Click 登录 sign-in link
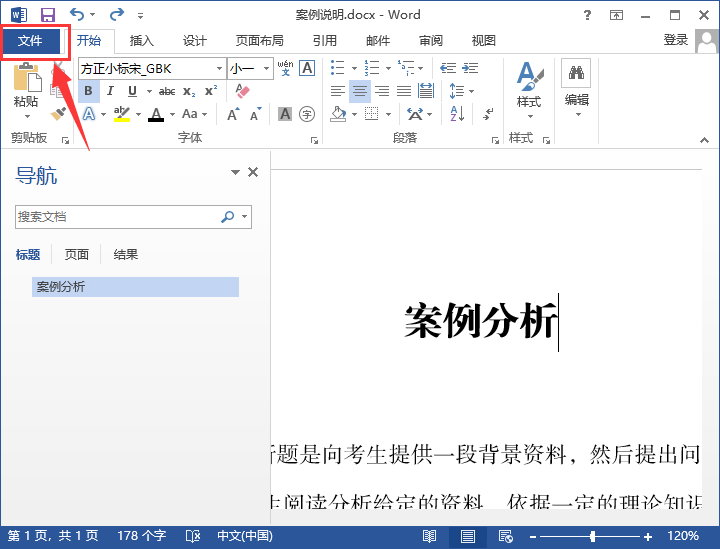Image resolution: width=720 pixels, height=549 pixels. pos(675,40)
